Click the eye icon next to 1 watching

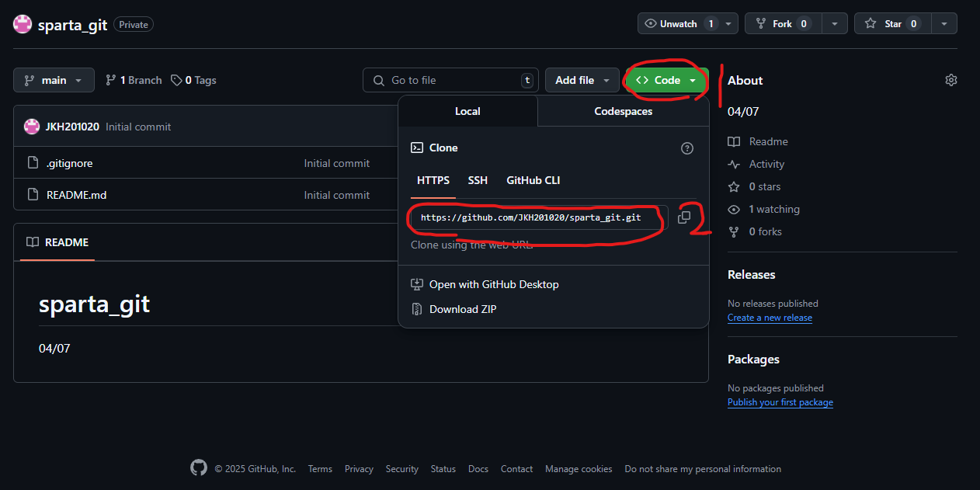(734, 209)
